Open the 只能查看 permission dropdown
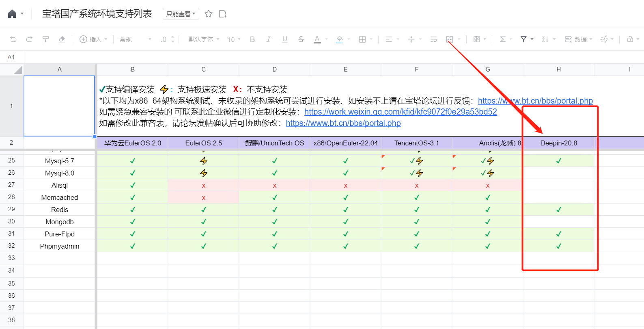 pos(181,14)
